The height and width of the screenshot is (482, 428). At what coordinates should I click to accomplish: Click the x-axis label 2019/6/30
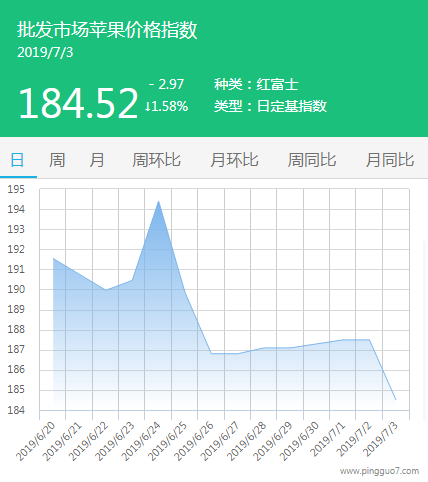pos(299,441)
